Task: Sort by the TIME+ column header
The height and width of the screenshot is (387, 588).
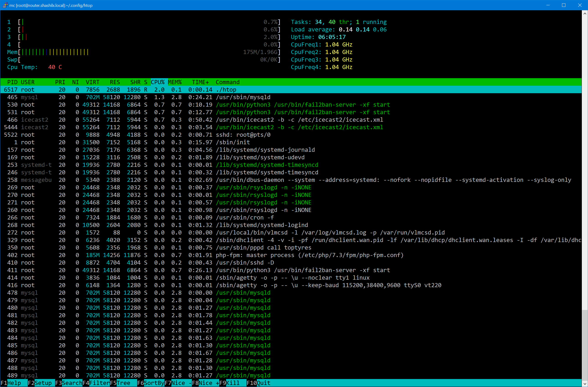Action: (x=200, y=82)
